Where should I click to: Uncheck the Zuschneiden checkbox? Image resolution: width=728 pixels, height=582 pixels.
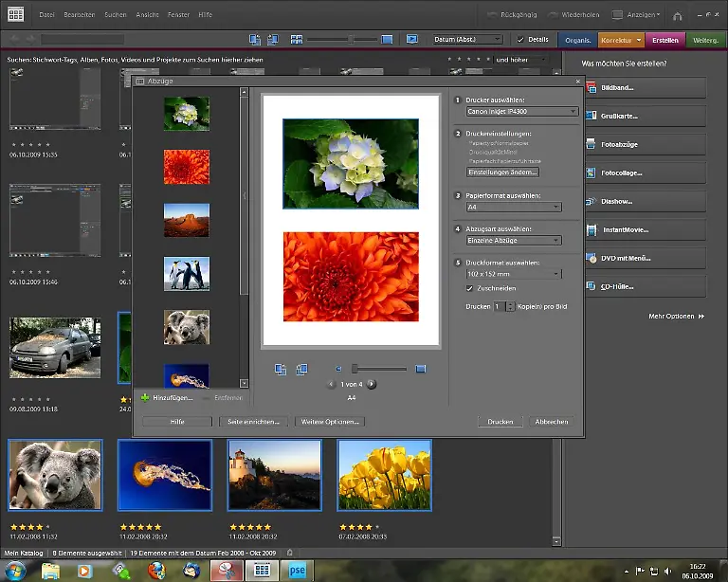[469, 288]
